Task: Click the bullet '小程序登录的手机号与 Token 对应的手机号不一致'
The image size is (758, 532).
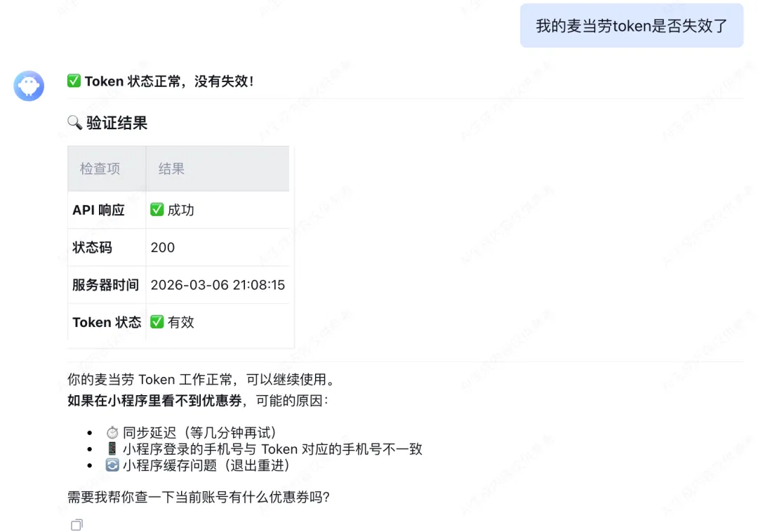Action: point(272,449)
